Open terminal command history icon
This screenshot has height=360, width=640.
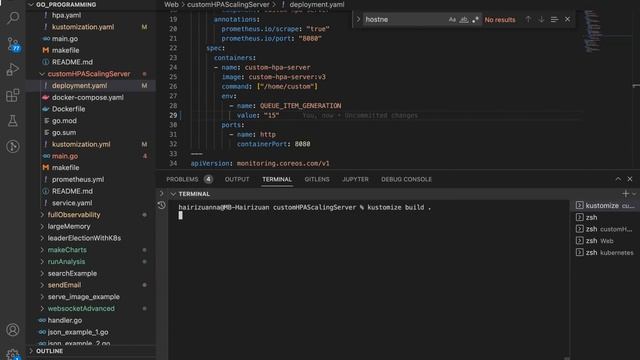click(x=162, y=205)
